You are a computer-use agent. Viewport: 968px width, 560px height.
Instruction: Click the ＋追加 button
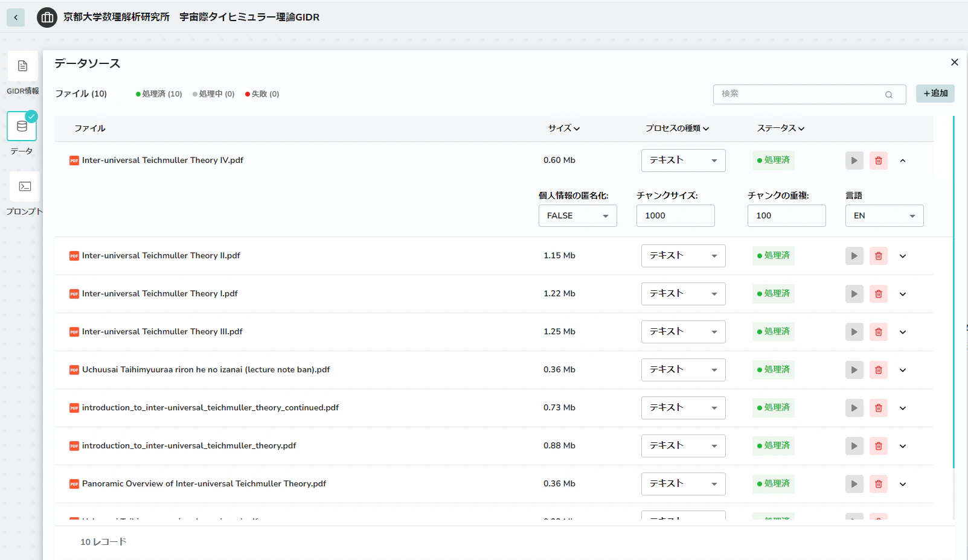(x=935, y=94)
